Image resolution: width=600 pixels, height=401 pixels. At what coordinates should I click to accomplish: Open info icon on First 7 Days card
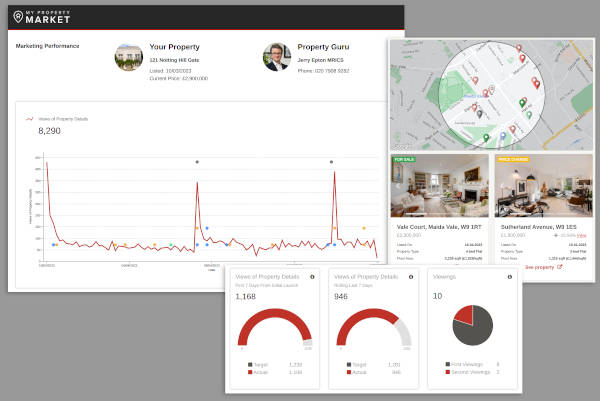312,277
